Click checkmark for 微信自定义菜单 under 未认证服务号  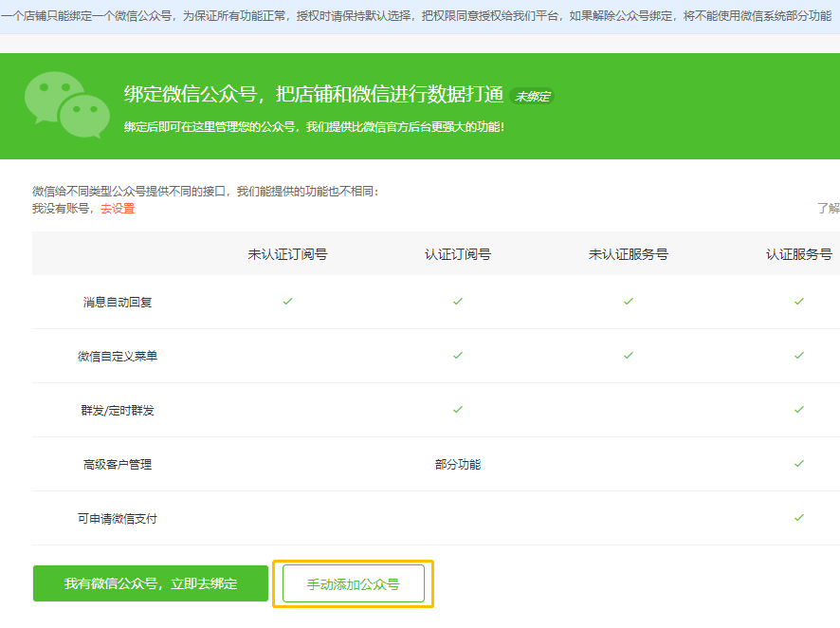point(629,356)
